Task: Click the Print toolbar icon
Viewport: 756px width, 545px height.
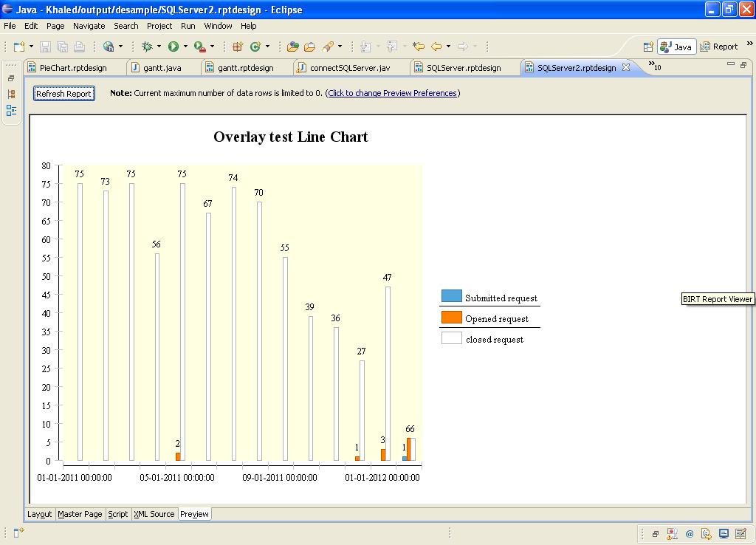Action: (x=79, y=47)
